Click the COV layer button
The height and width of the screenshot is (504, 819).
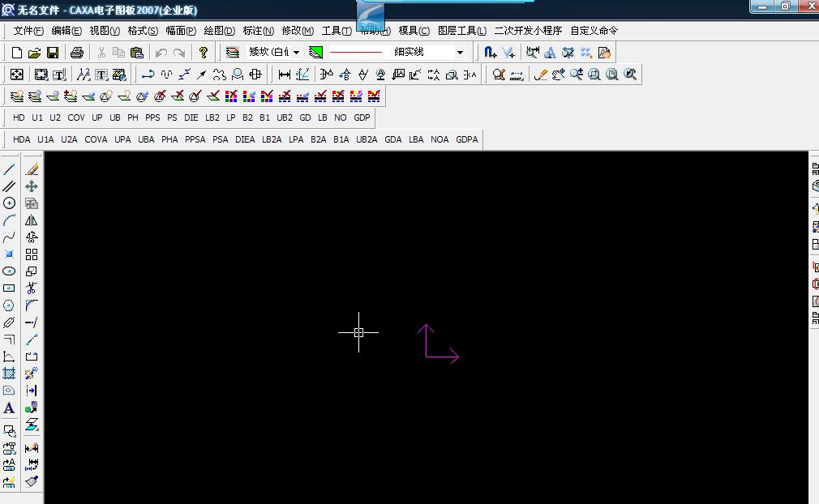75,118
